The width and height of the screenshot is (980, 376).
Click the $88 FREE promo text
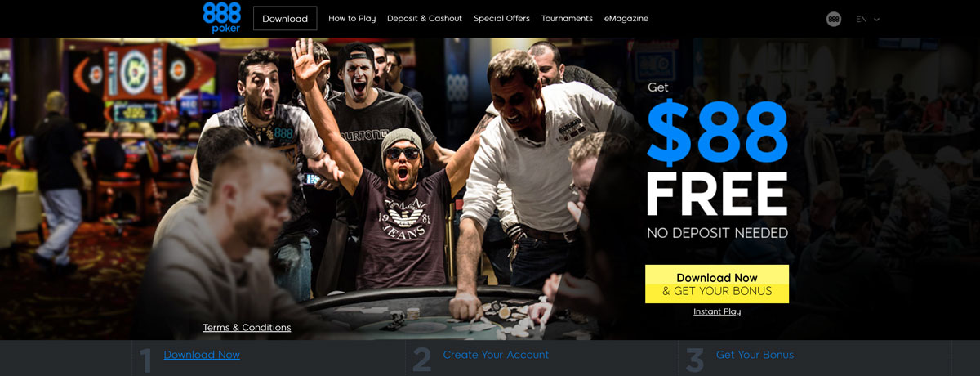(x=717, y=159)
